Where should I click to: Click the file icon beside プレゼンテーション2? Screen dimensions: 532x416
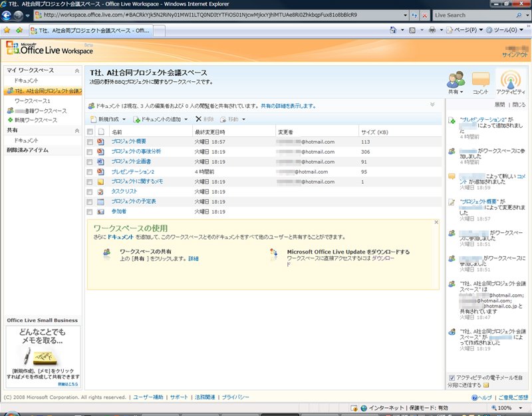pos(100,172)
